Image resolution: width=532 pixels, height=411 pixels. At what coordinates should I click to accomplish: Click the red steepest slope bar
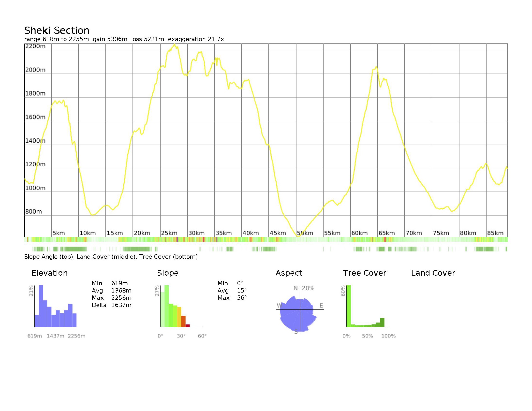coord(188,326)
